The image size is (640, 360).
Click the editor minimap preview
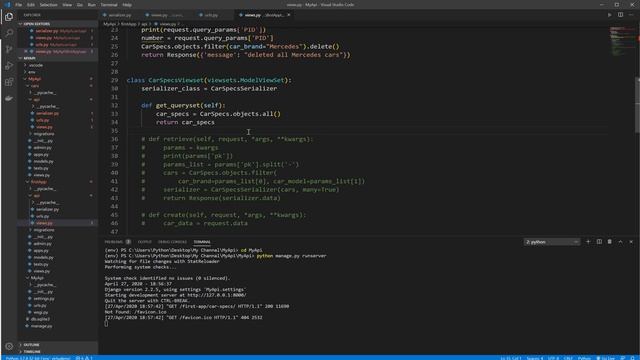(x=622, y=41)
